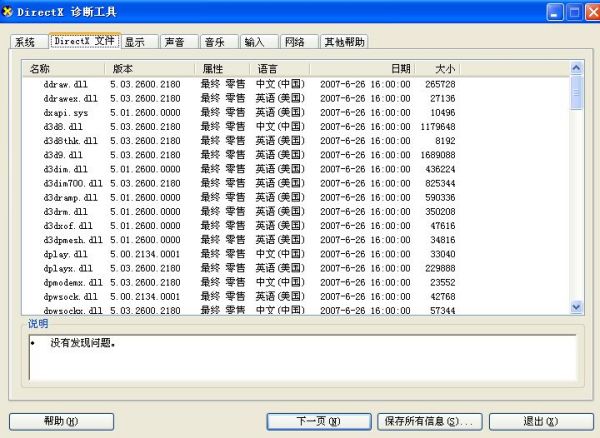Click size 42768 of dpwsock.dll
The width and height of the screenshot is (600, 438).
point(443,296)
